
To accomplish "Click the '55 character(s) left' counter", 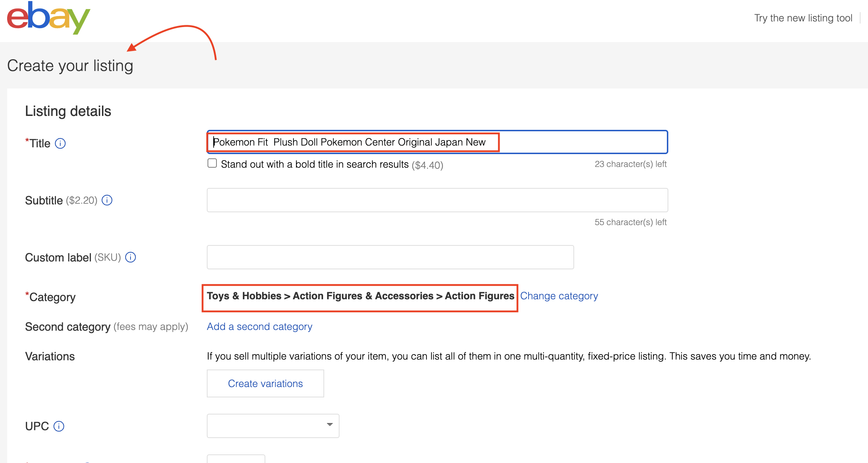I will [630, 222].
